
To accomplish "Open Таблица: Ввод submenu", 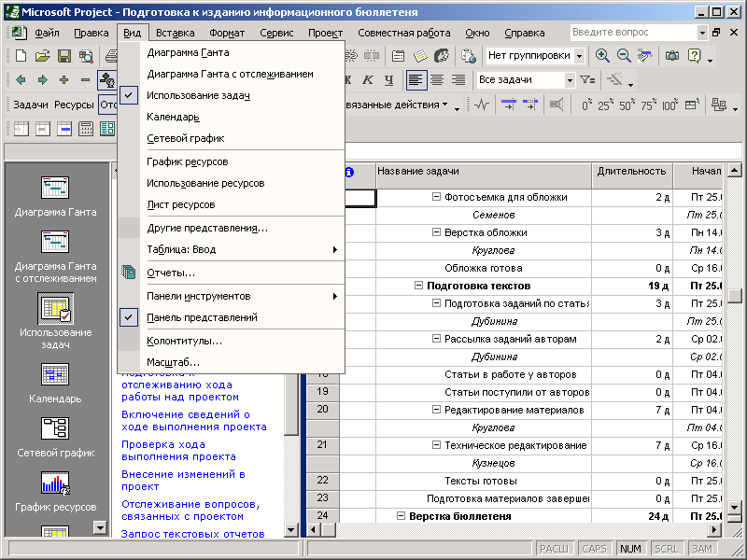I will [x=231, y=249].
